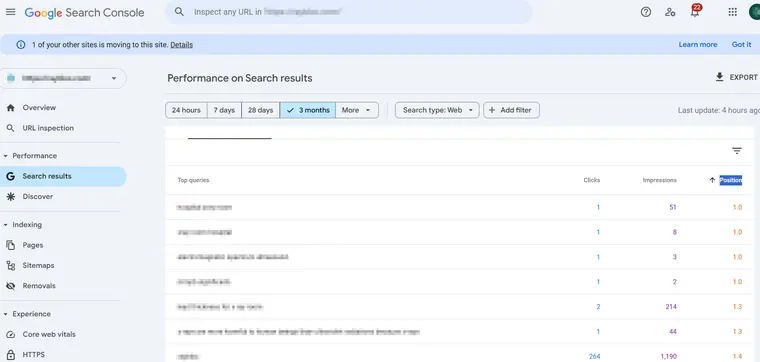
Task: Sort by the Impressions column header
Action: pyautogui.click(x=660, y=180)
